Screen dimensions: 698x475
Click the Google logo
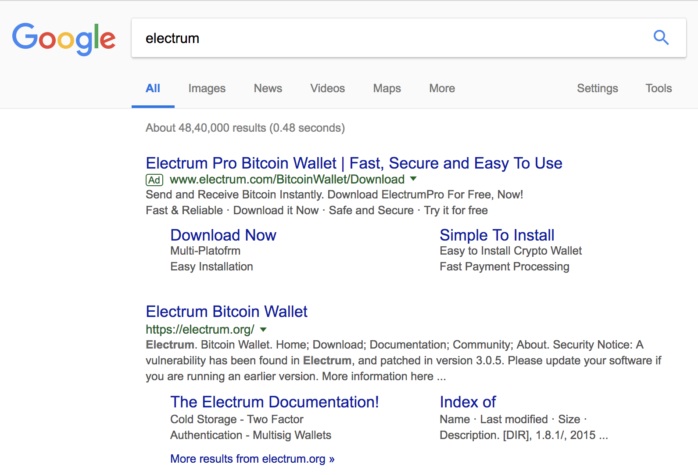click(x=64, y=38)
